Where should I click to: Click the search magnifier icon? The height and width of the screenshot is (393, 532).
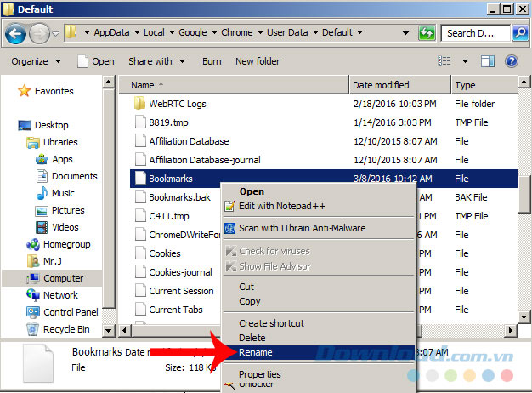tap(520, 33)
